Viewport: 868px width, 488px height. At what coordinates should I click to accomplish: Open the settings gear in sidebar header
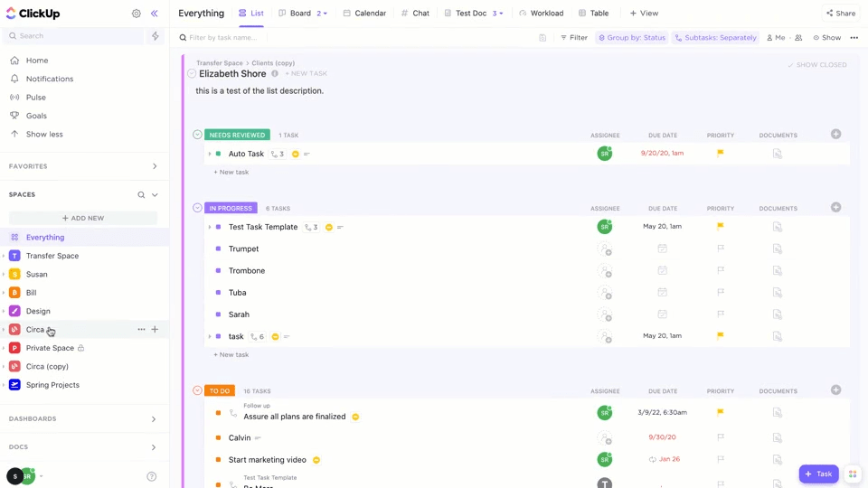tap(137, 14)
